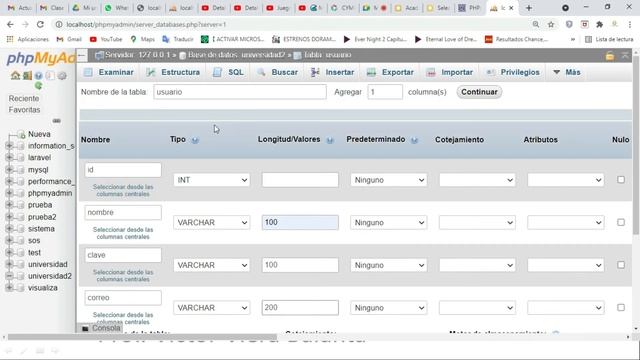The height and width of the screenshot is (360, 640).
Task: Open the Maps bookmark
Action: (142, 39)
